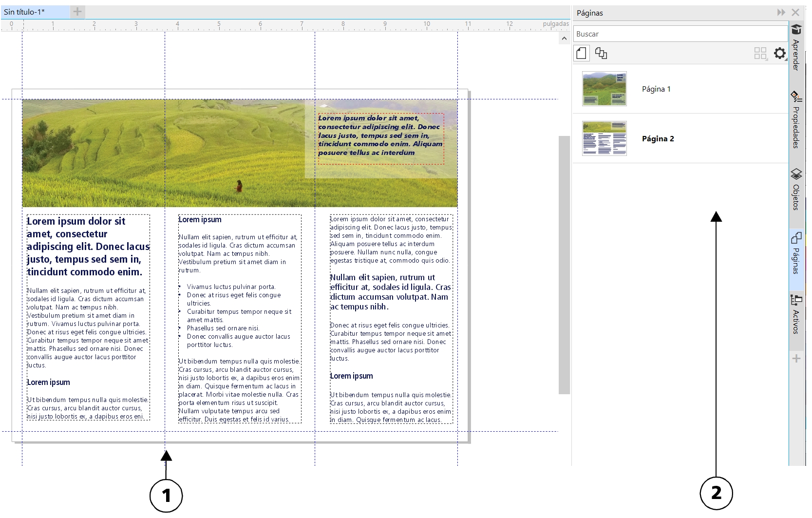
Task: Click the Buscar search field
Action: 680,34
